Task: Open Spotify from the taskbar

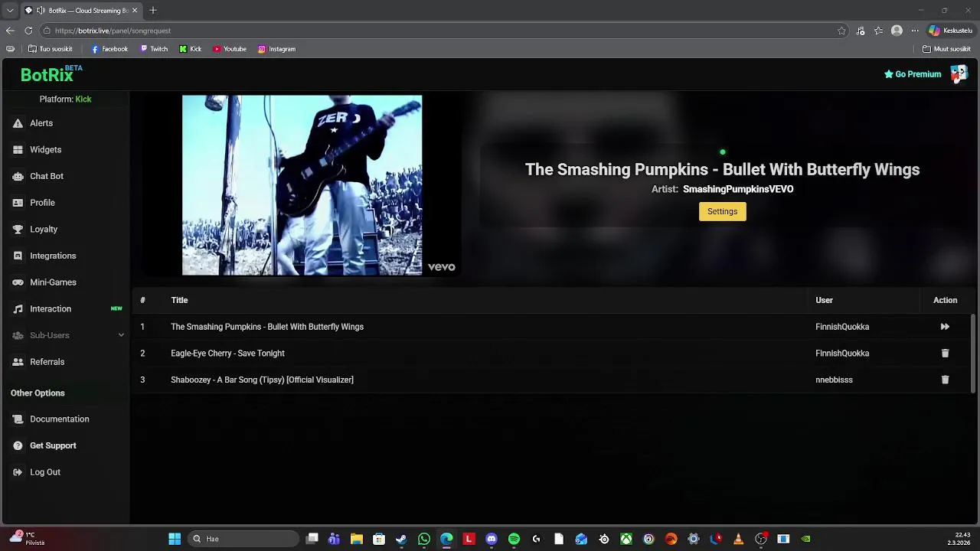Action: [514, 539]
